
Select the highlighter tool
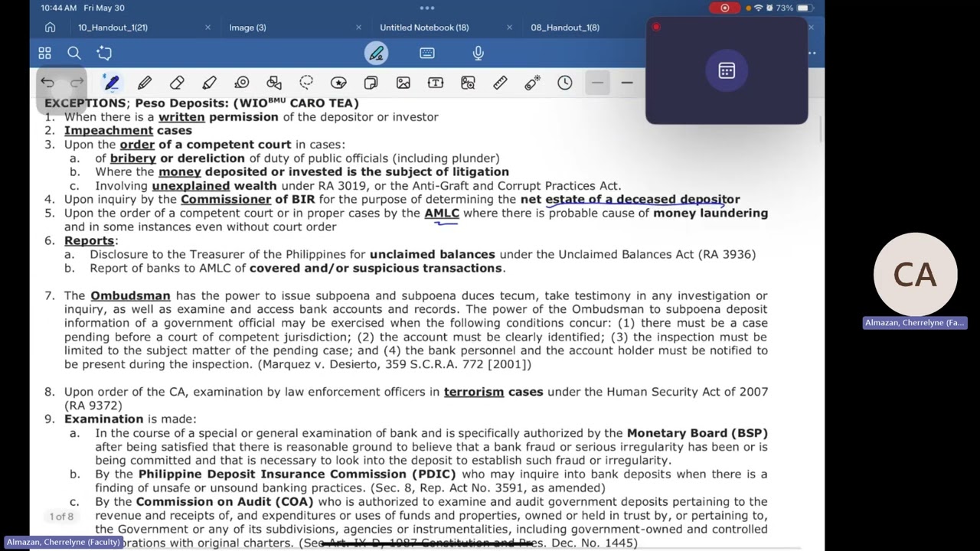coord(209,83)
